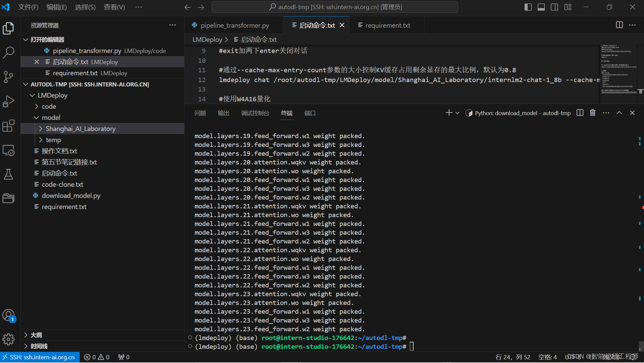Click the 空格:4 indentation setting
This screenshot has height=363, width=644.
coord(547,357)
